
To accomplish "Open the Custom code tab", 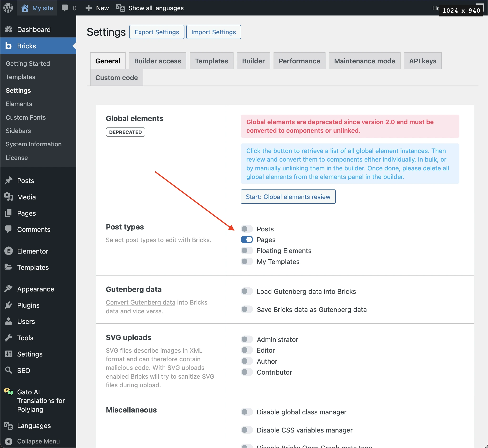I will pos(116,78).
